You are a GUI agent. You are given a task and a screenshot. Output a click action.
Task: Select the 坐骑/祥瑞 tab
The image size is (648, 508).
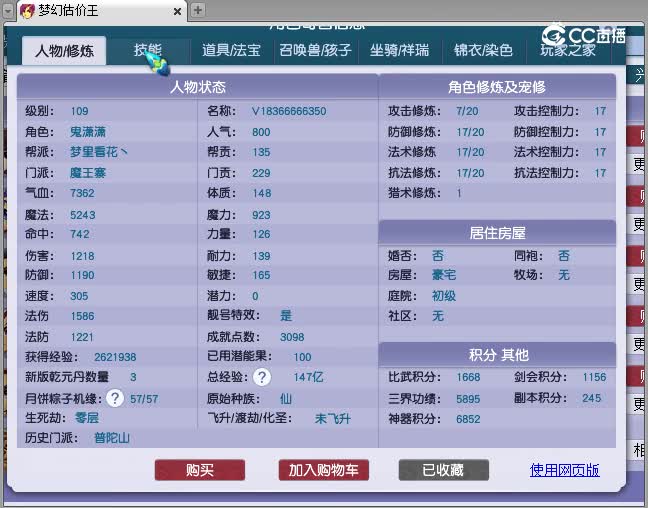[399, 50]
